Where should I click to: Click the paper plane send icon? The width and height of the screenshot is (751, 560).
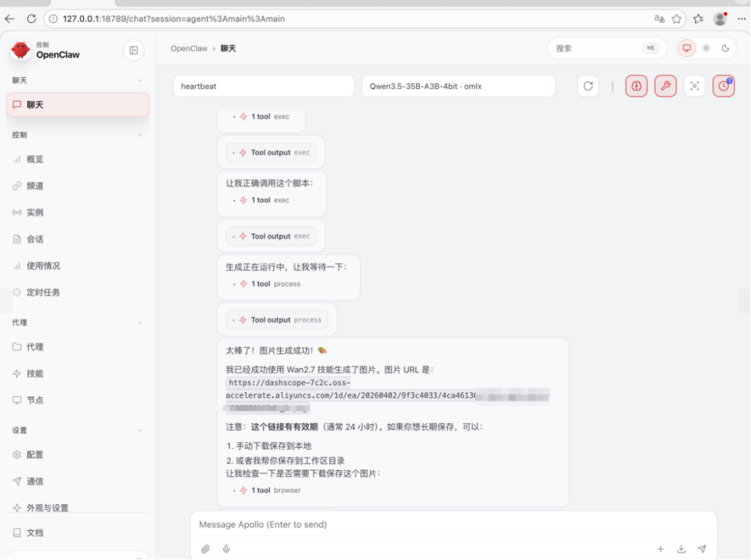click(702, 549)
